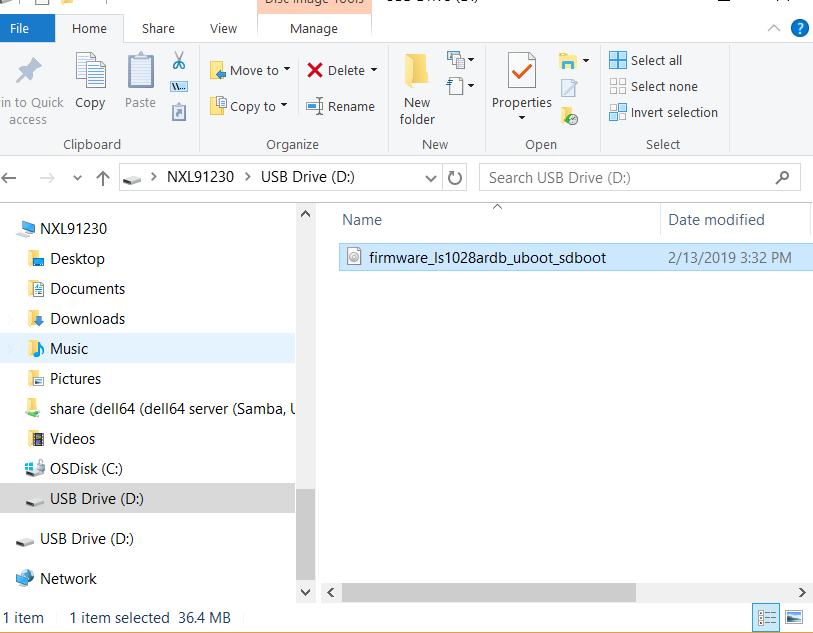Expand the address bar history dropdown

pos(431,178)
